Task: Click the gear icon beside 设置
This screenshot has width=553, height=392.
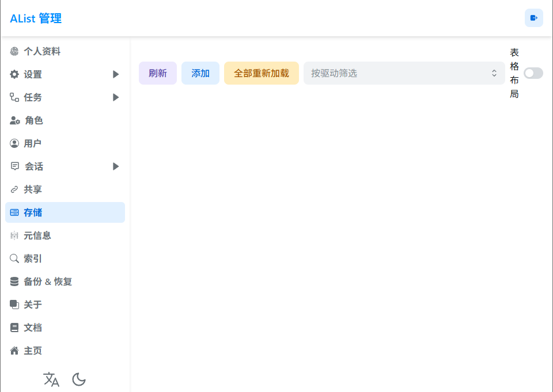Action: (x=14, y=74)
